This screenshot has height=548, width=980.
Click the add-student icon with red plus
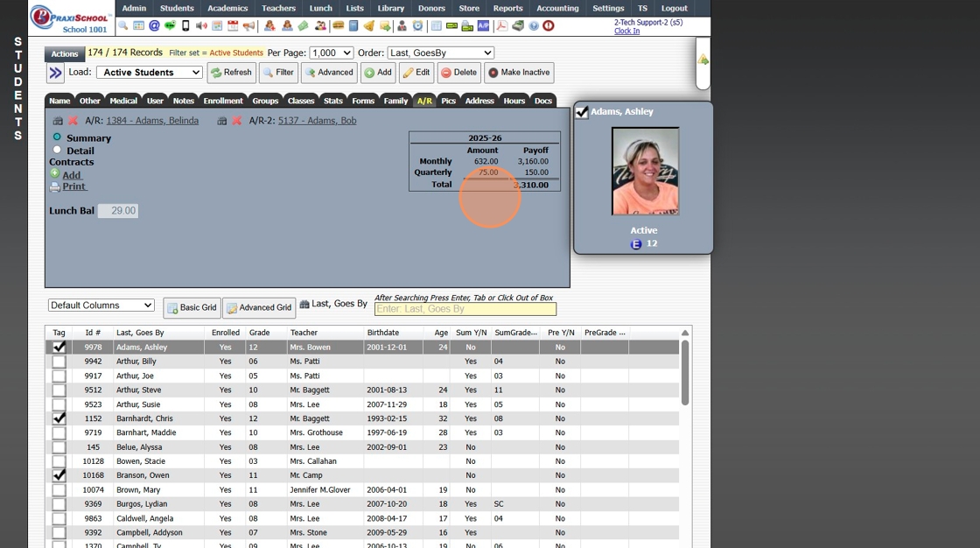[269, 25]
